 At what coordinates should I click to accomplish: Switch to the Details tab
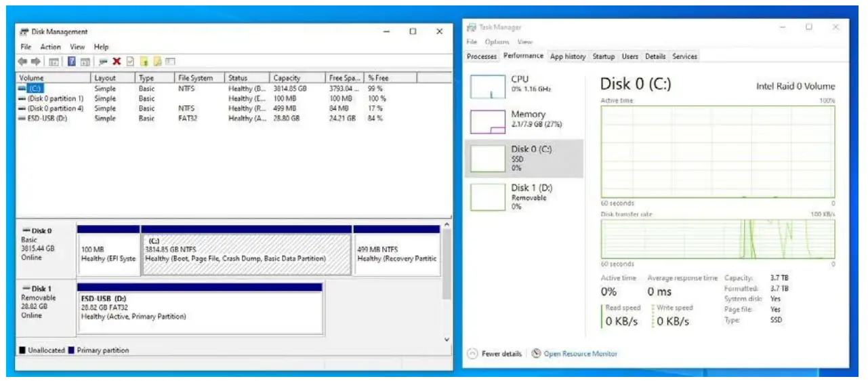pos(655,57)
